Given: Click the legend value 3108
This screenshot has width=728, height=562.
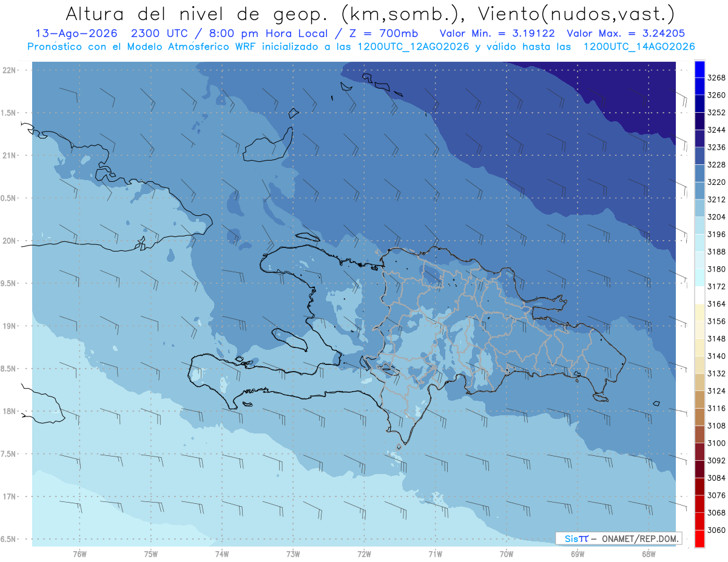Looking at the screenshot, I should click(x=716, y=426).
